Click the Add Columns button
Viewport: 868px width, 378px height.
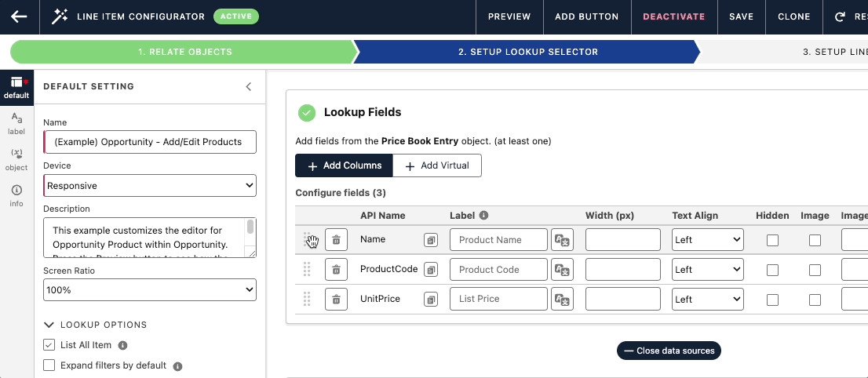[344, 165]
